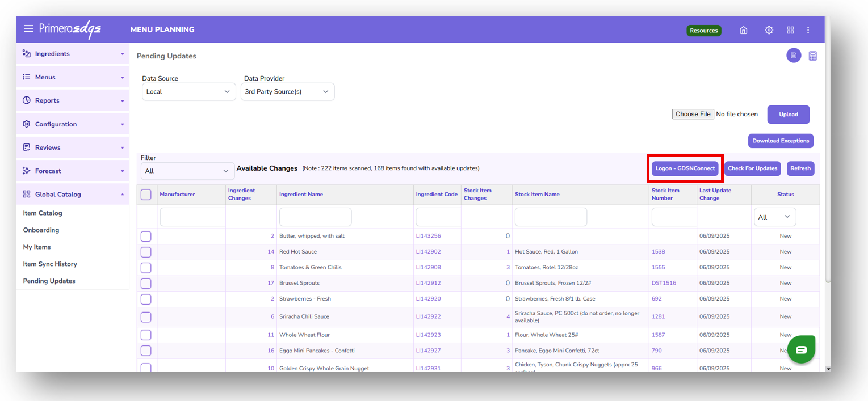Viewport: 868px width, 401px height.
Task: Select the document view icon above the table
Action: (793, 56)
